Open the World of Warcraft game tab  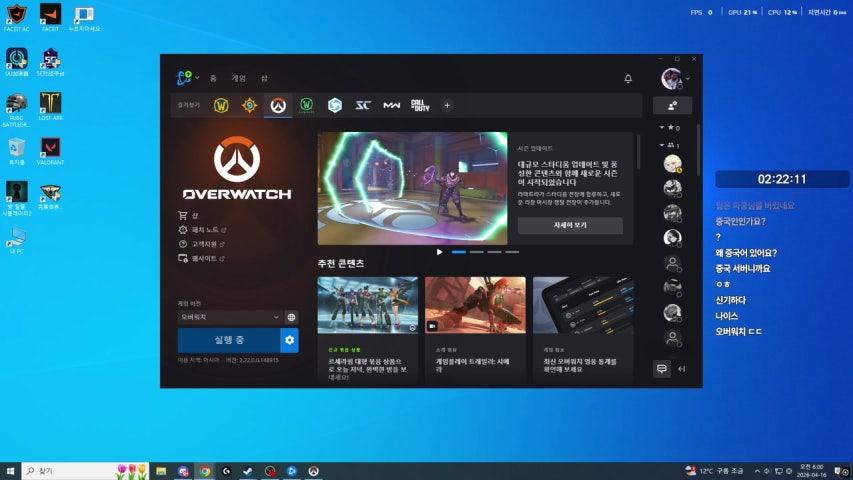click(x=221, y=105)
